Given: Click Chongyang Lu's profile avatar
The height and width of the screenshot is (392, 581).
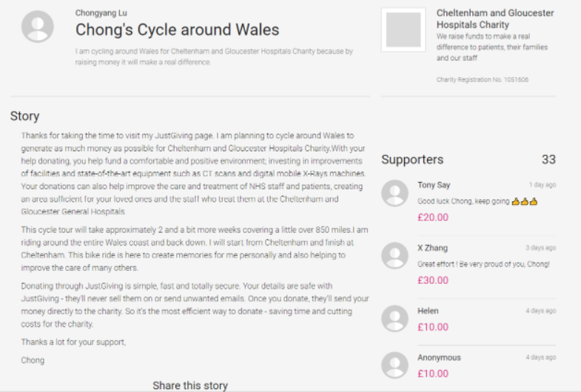Looking at the screenshot, I should (x=38, y=27).
